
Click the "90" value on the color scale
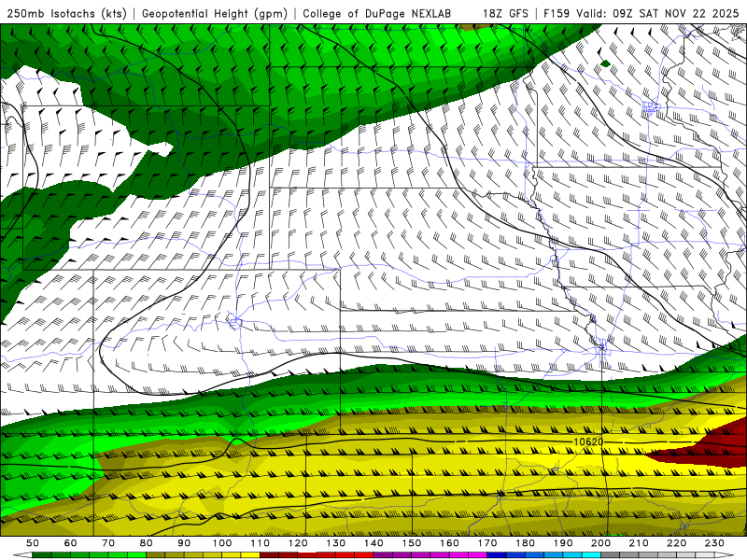(184, 543)
